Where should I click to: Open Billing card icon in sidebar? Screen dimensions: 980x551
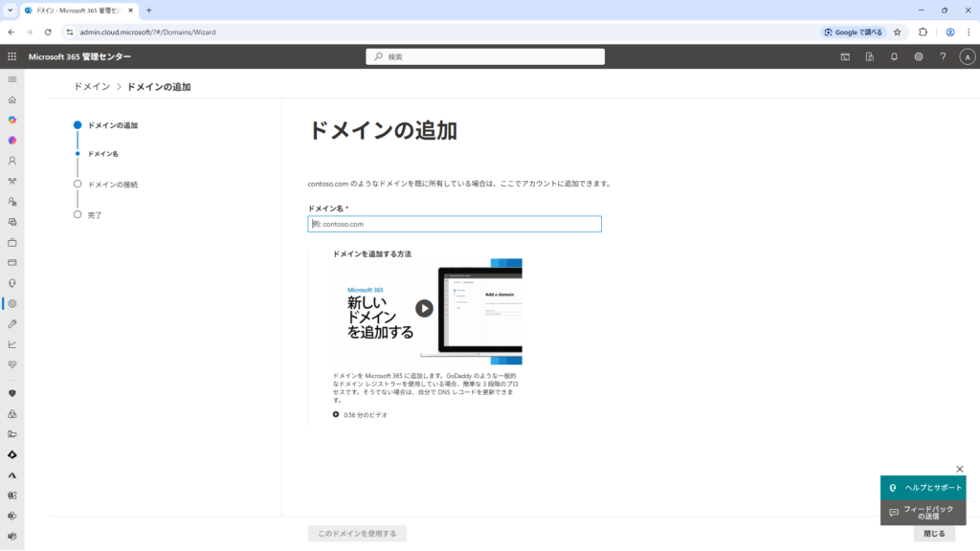tap(12, 262)
